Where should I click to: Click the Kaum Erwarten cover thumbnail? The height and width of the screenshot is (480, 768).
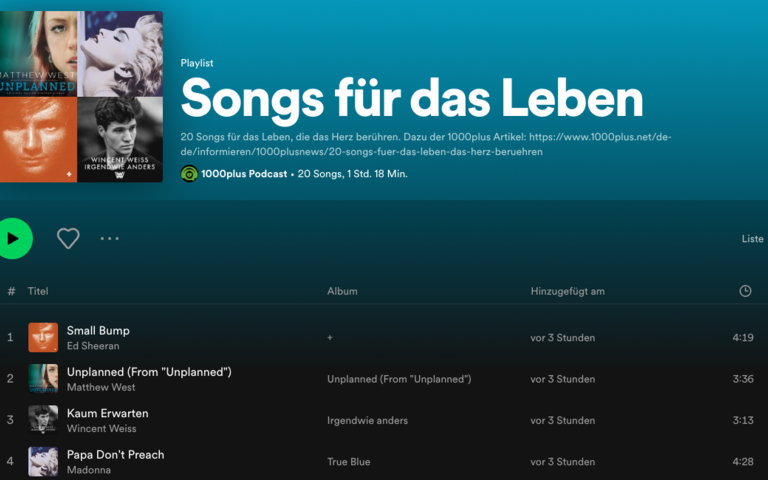click(x=43, y=419)
